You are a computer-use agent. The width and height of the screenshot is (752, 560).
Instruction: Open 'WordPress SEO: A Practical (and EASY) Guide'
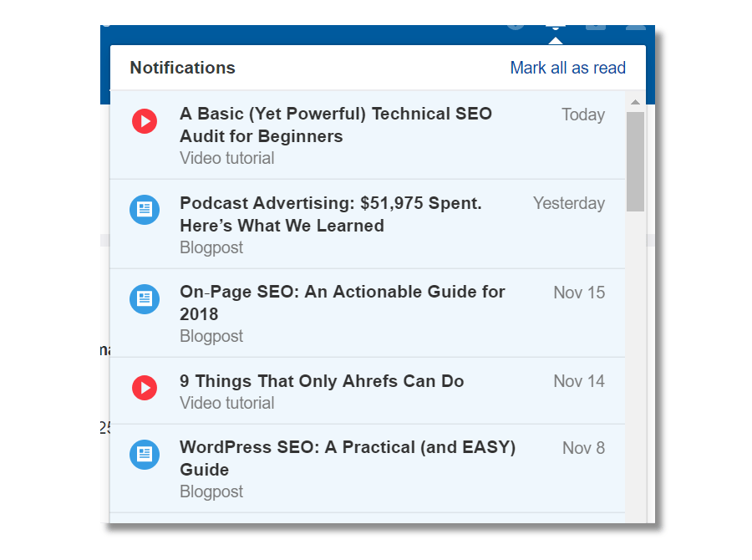[348, 458]
